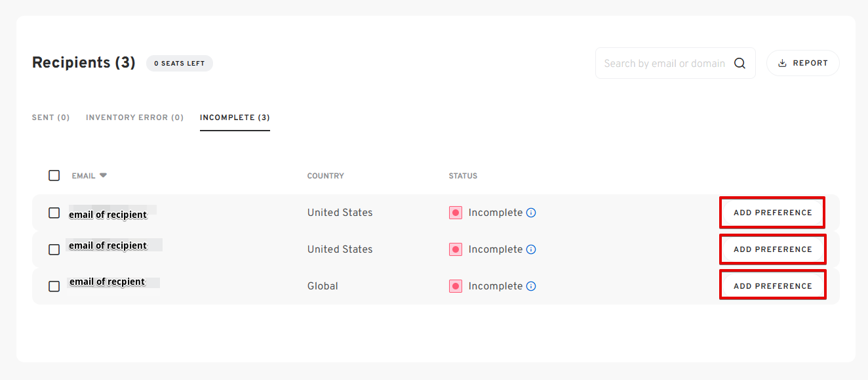This screenshot has width=868, height=380.
Task: Click the red status indicator in Global row
Action: pos(456,286)
